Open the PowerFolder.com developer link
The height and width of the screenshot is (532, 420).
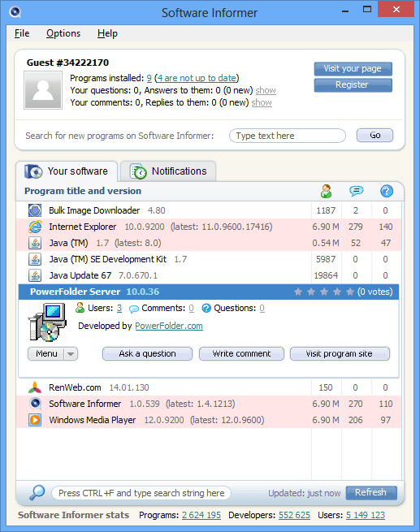pyautogui.click(x=169, y=326)
